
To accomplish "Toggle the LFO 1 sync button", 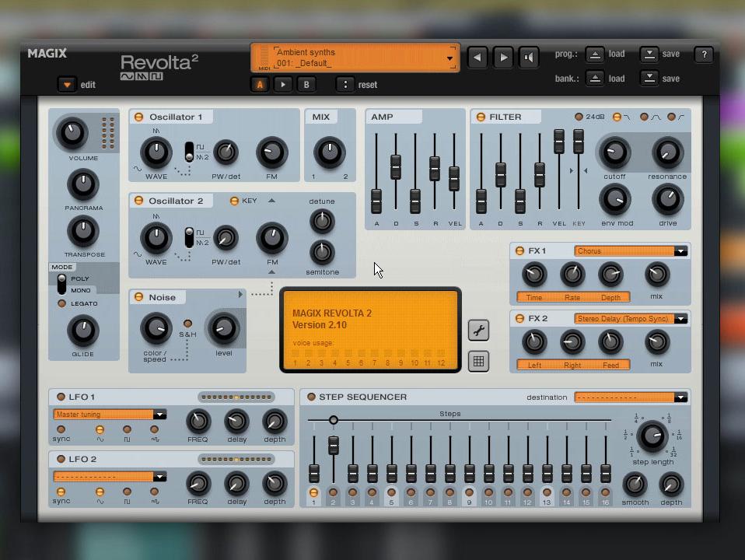I will pyautogui.click(x=61, y=430).
